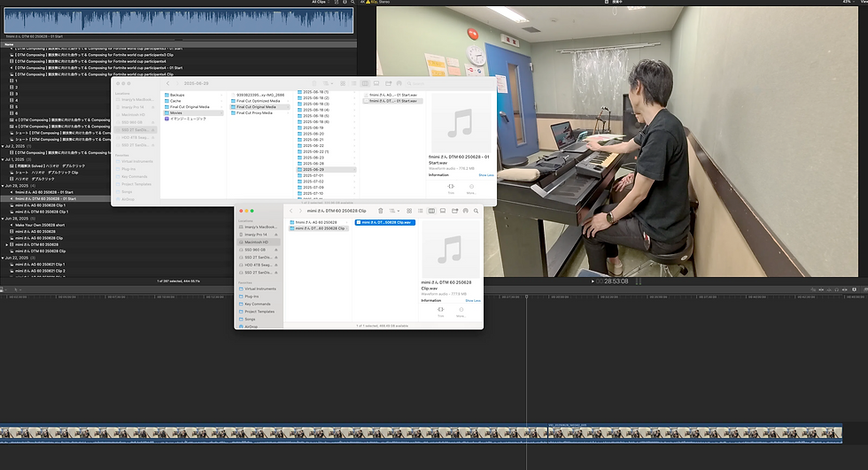
Task: Collapse Jul 1, 2025 group in browser
Action: [x=3, y=159]
